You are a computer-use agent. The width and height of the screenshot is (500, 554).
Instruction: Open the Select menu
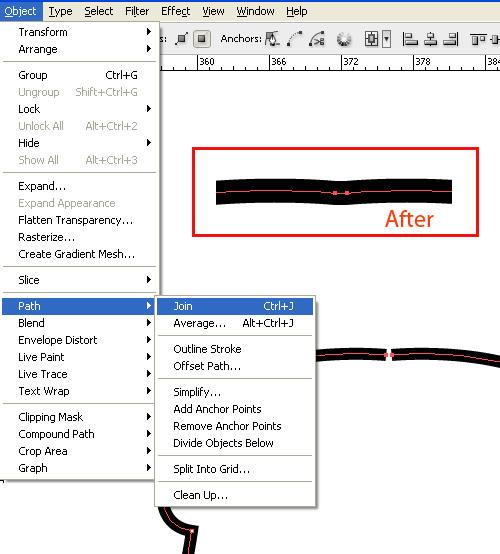click(99, 11)
